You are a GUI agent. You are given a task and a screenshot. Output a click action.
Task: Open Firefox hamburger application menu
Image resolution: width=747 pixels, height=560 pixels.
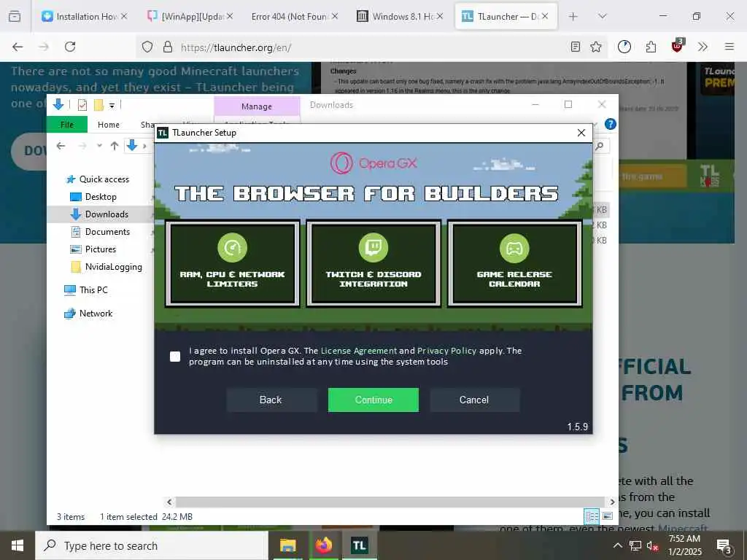pyautogui.click(x=729, y=47)
